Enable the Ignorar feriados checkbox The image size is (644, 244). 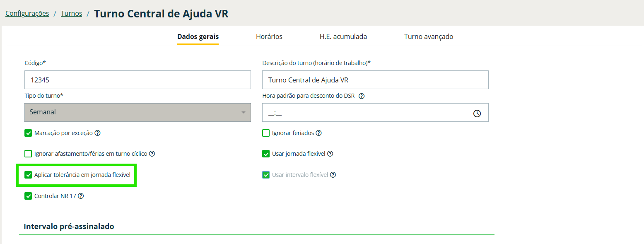coord(266,133)
